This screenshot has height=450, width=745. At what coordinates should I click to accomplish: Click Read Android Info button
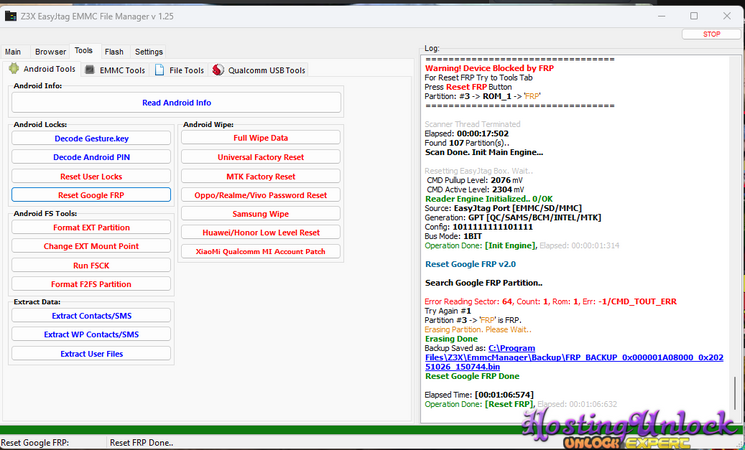click(176, 102)
